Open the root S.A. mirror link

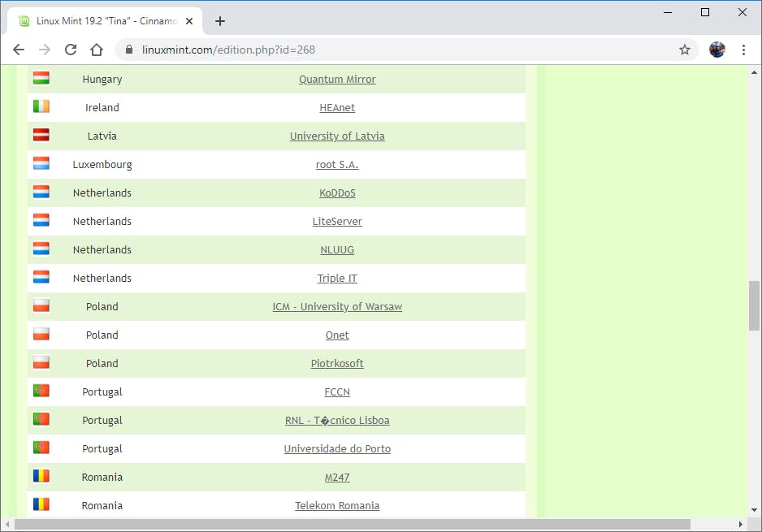[337, 165]
